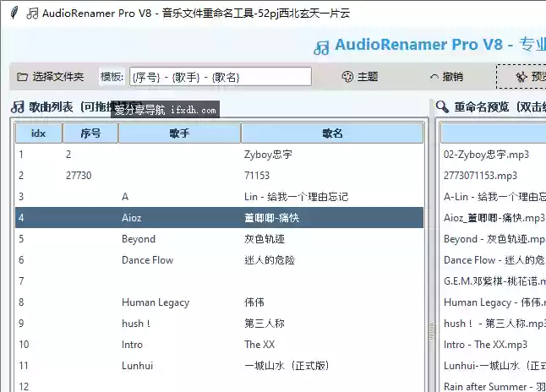Select preview entry Beyond - 灰色轨迹
This screenshot has height=392, width=546.
(494, 239)
